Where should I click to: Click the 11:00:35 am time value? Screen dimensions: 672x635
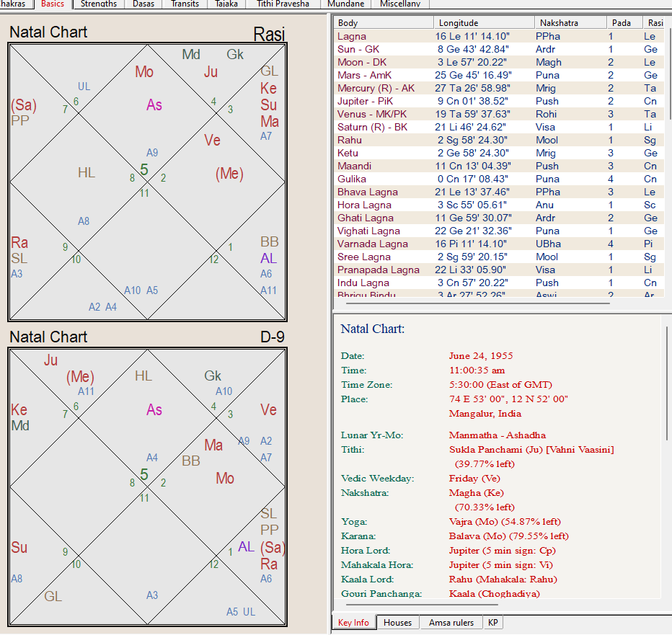[477, 370]
